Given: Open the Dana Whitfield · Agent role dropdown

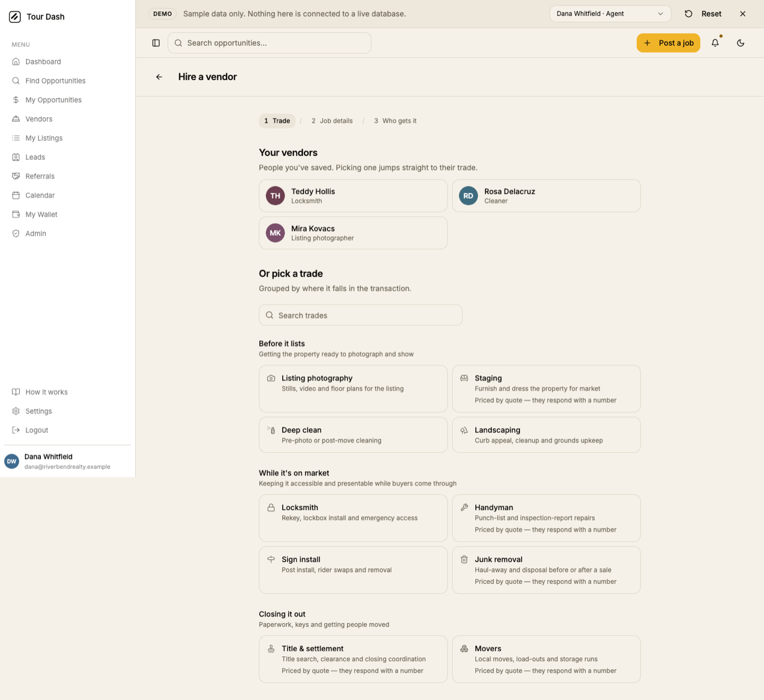Looking at the screenshot, I should point(610,14).
